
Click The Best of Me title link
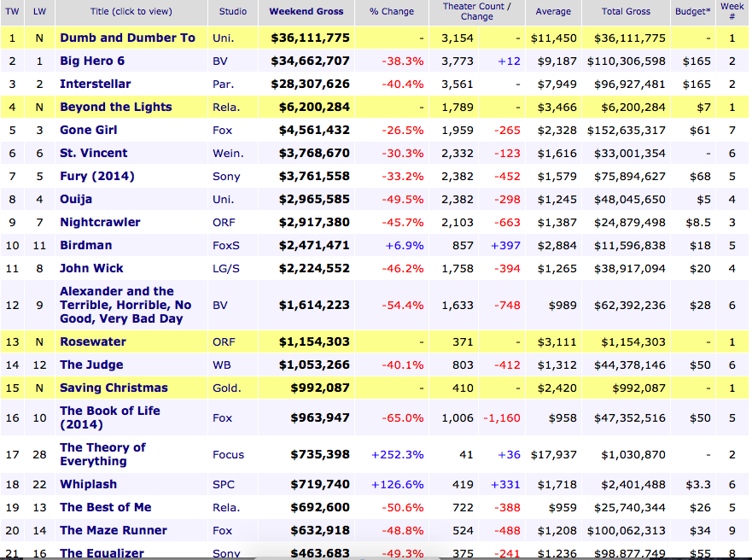[x=106, y=507]
